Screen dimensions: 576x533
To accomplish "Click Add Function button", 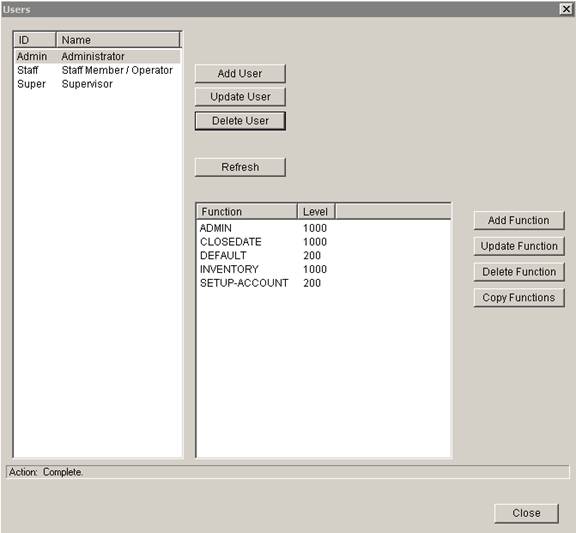I will coord(519,220).
